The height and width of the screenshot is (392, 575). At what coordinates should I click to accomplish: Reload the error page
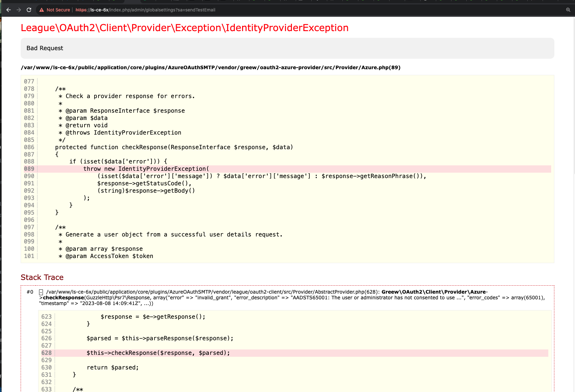29,10
